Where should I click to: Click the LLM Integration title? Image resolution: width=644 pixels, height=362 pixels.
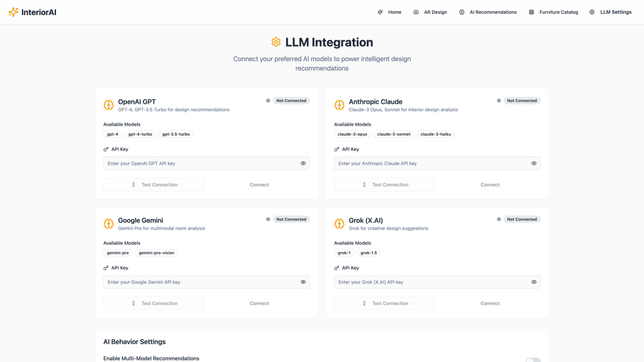329,42
